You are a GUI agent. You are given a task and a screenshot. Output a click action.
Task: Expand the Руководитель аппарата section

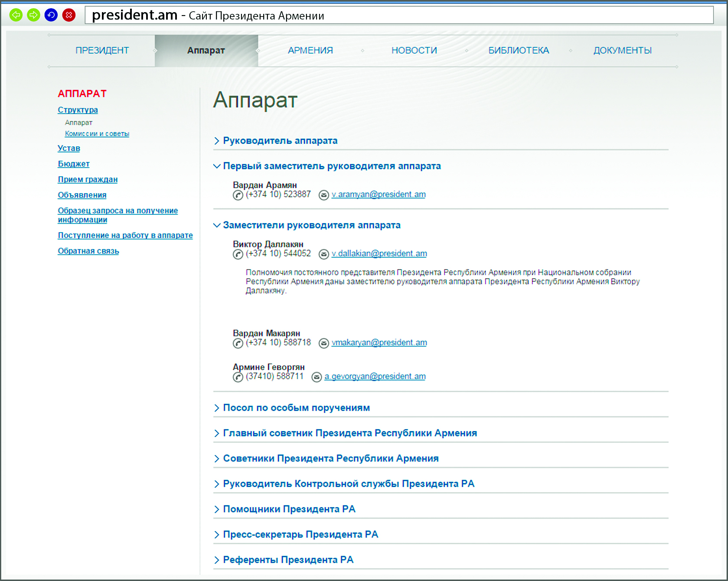(276, 140)
